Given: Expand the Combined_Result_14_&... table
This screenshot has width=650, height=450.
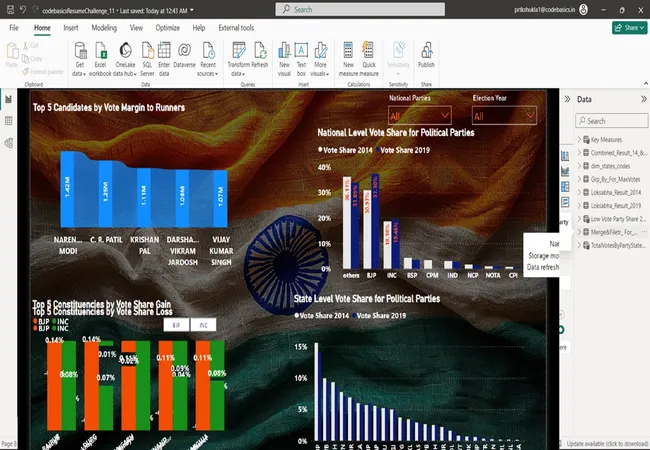Looking at the screenshot, I should pyautogui.click(x=579, y=153).
